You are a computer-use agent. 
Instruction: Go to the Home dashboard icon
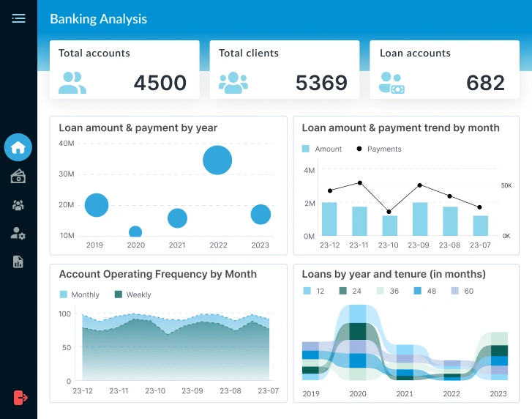18,147
